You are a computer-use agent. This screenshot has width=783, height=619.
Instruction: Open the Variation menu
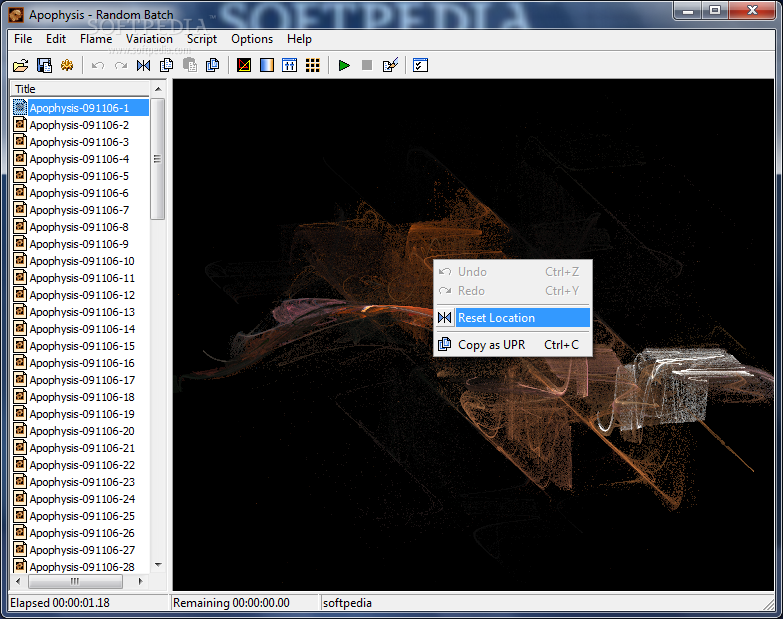click(x=149, y=39)
